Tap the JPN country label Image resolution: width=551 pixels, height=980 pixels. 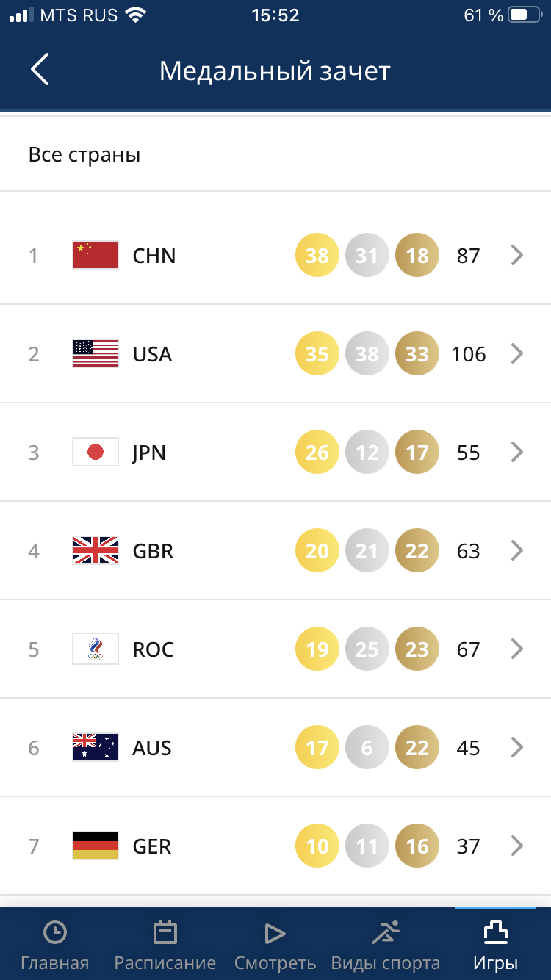click(x=149, y=453)
